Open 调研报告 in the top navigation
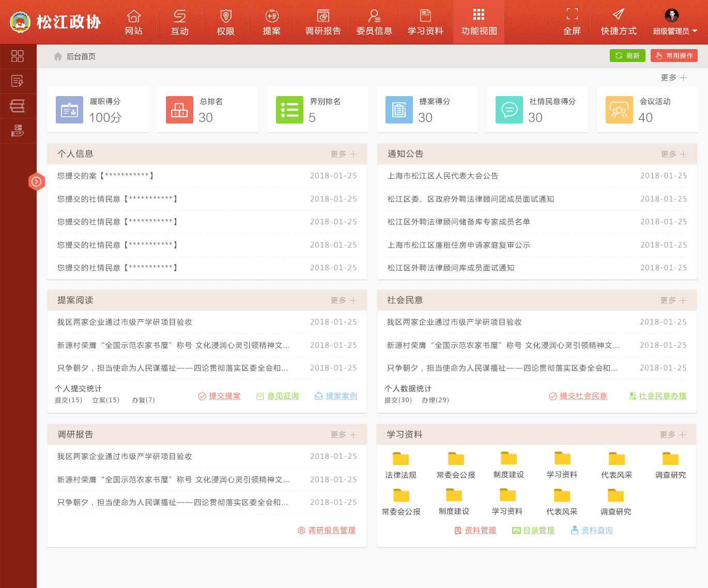708x588 pixels. (323, 22)
